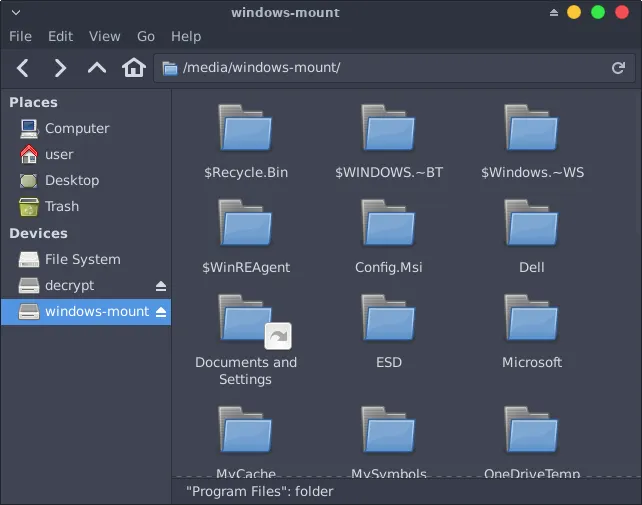Select the Documents and Settings shortcut folder
Viewport: 642px width, 505px height.
pyautogui.click(x=245, y=320)
